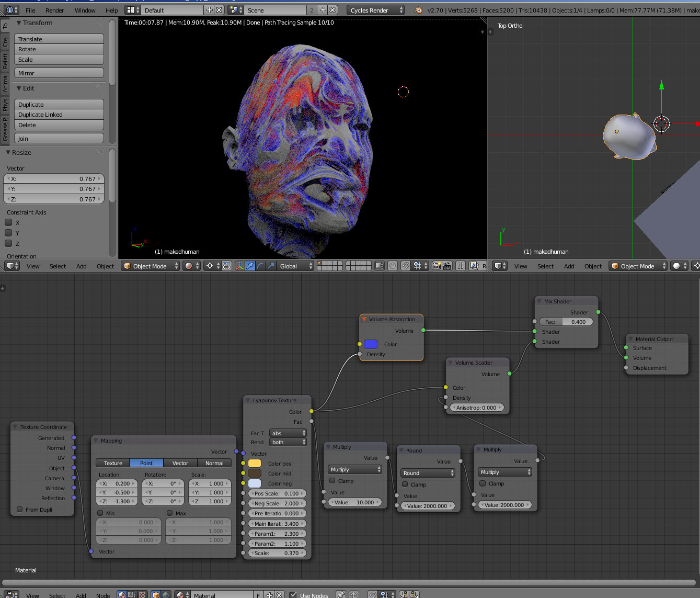Add a new scene with the plus icon
The image size is (700, 598).
(323, 10)
